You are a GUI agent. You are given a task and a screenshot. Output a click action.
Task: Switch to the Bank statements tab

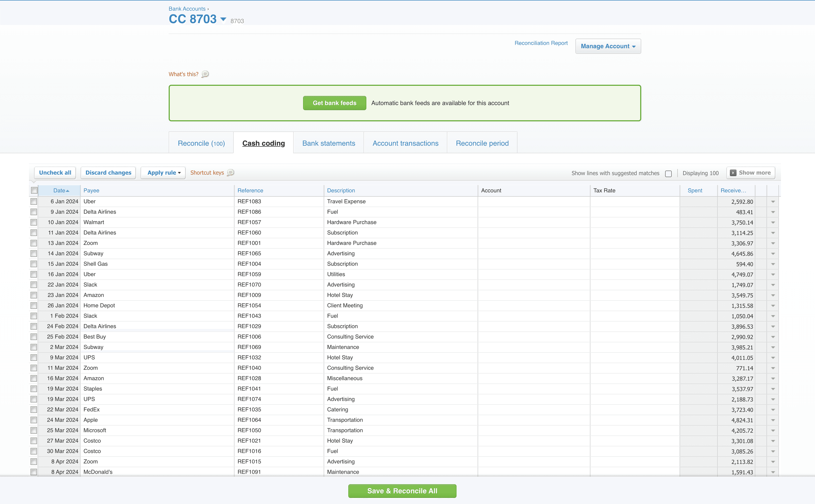[x=328, y=143]
